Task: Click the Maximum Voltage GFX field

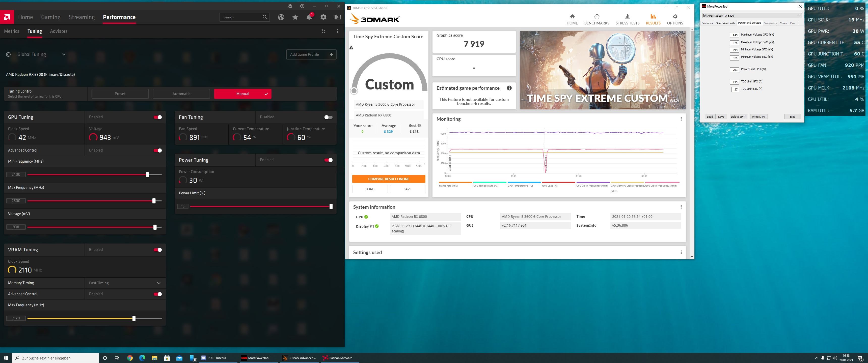Action: coord(735,35)
